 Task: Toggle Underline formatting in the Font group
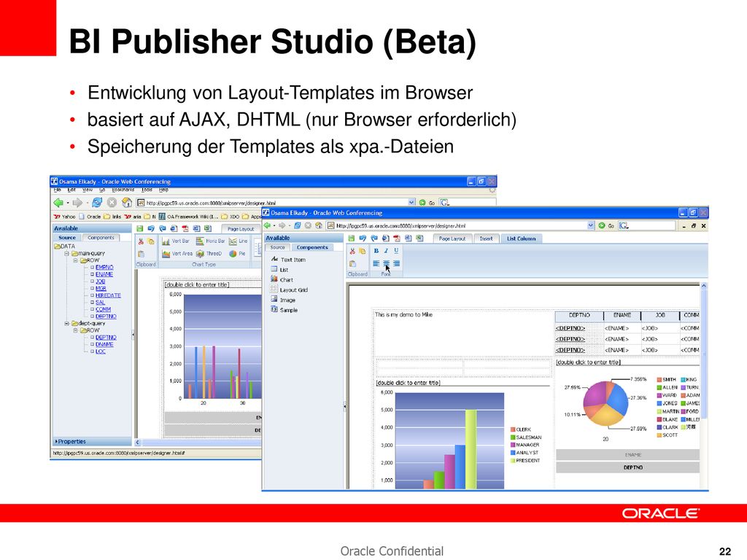pyautogui.click(x=396, y=251)
